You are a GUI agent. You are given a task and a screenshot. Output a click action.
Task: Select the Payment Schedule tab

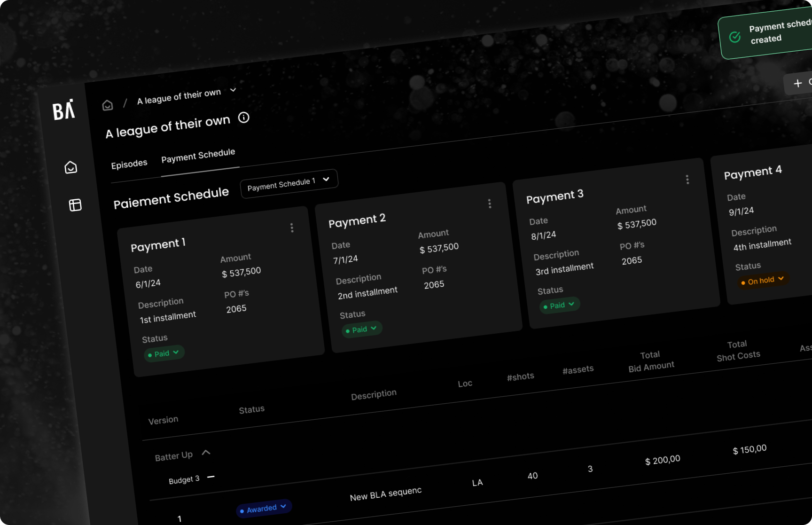[x=198, y=156]
